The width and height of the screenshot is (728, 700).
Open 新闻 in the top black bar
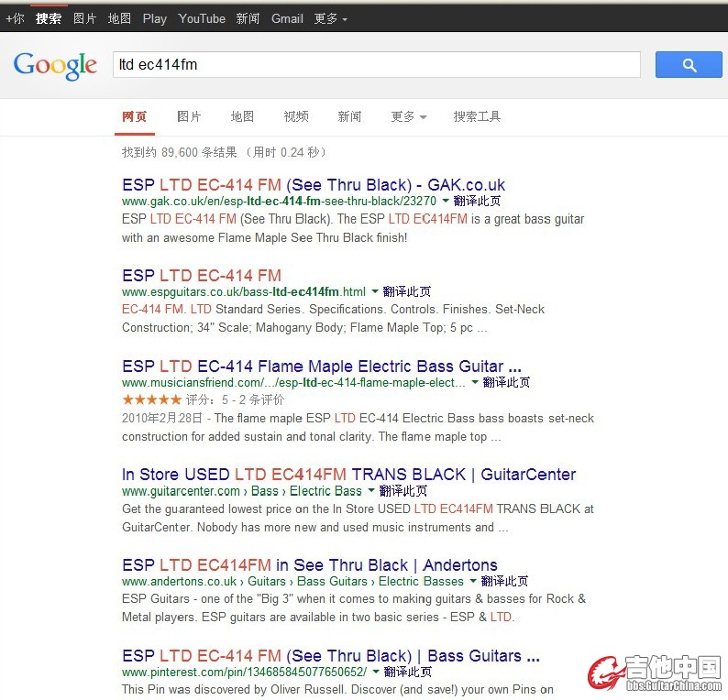tap(248, 18)
